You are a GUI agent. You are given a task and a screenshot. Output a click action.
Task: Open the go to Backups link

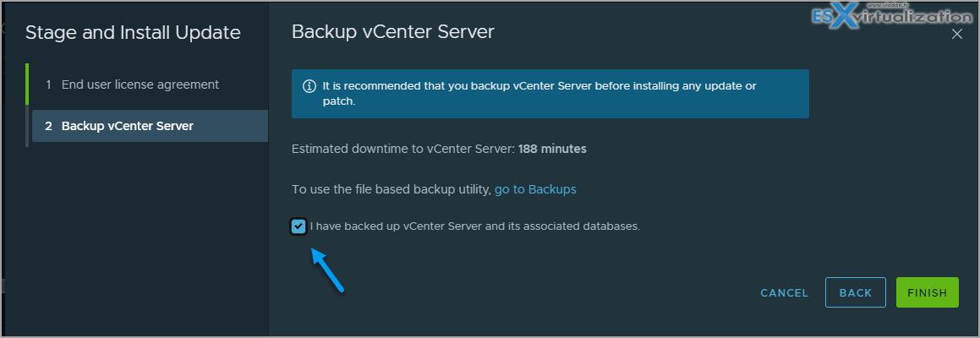coord(535,188)
